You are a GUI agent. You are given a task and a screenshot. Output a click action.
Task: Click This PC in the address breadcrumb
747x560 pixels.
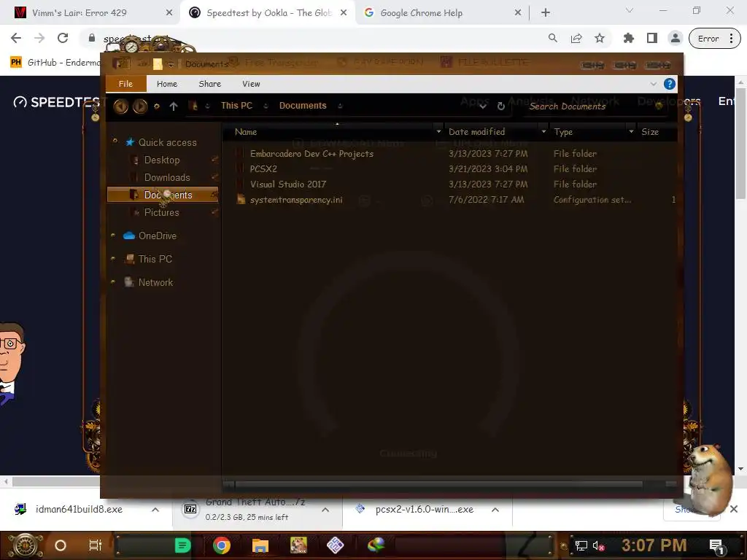(236, 106)
